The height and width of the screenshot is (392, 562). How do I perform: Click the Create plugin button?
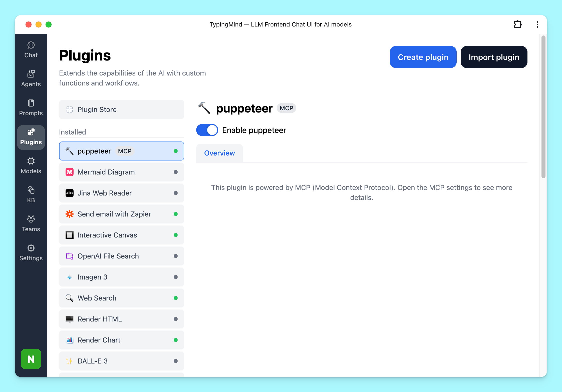423,57
